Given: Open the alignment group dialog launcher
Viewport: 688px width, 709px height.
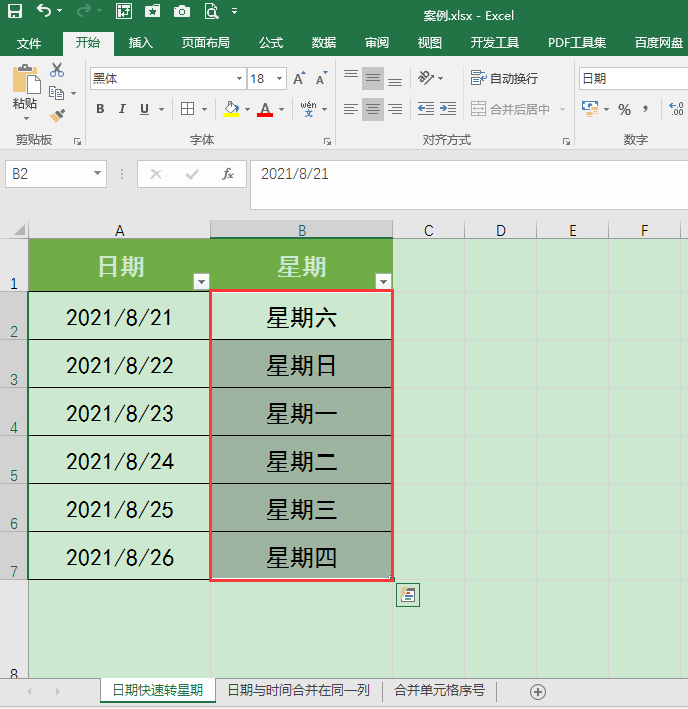Looking at the screenshot, I should [566, 142].
